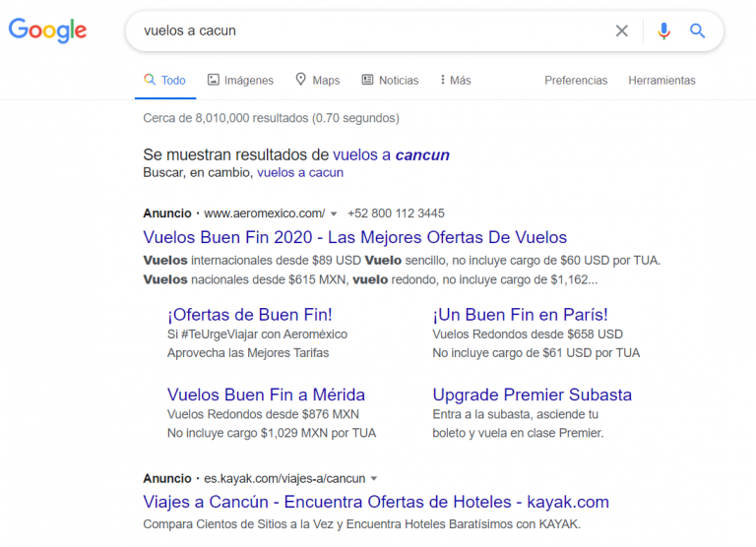Viewport: 756px width, 547px height.
Task: Expand the es.kayak.com ad dropdown arrow
Action: tap(374, 479)
